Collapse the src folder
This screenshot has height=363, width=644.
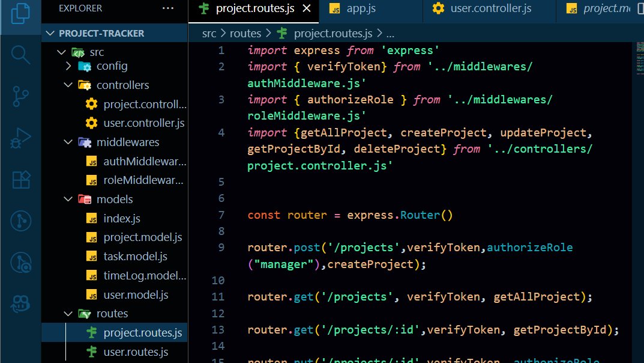tap(62, 52)
